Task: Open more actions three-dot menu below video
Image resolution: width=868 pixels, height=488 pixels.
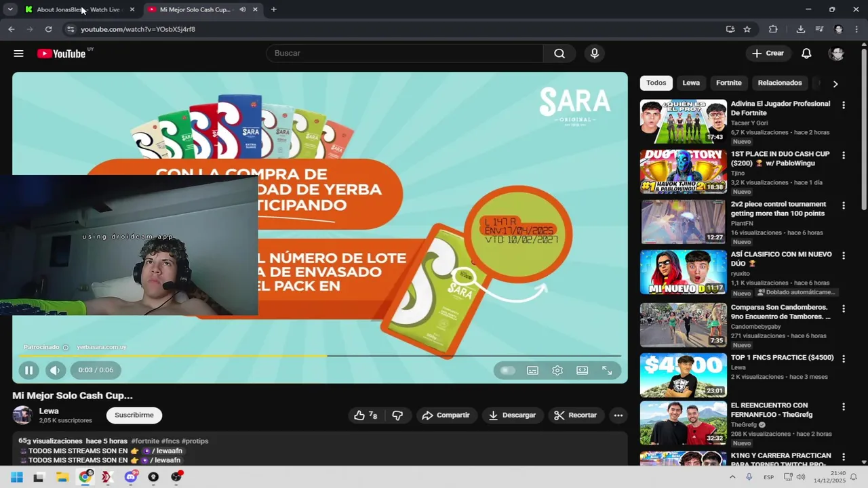Action: pos(618,415)
